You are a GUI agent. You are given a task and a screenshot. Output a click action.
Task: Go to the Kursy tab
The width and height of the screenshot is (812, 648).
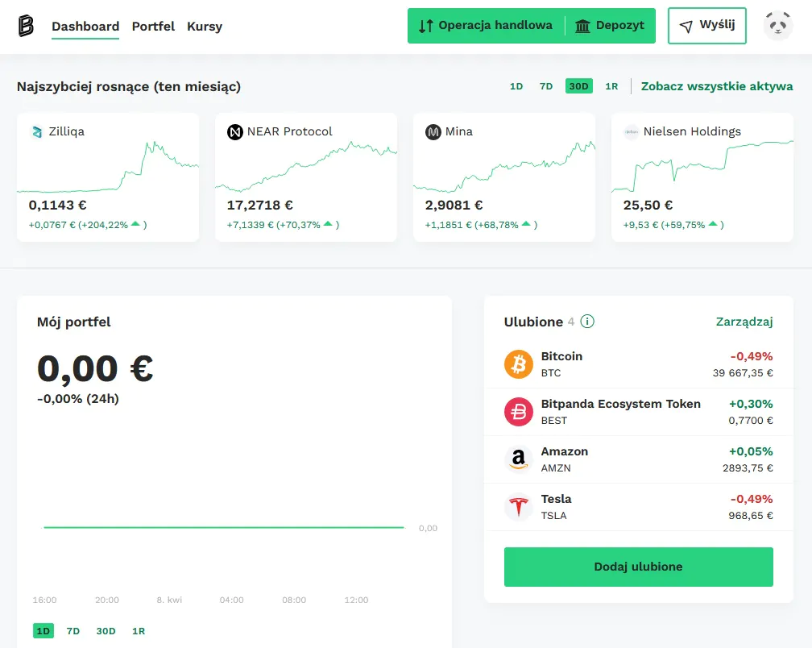tap(205, 26)
